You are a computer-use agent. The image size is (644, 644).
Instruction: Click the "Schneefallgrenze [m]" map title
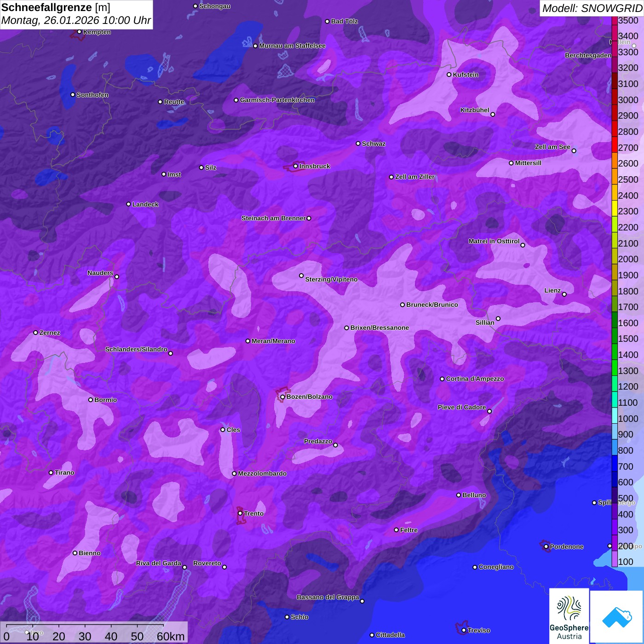tap(56, 7)
